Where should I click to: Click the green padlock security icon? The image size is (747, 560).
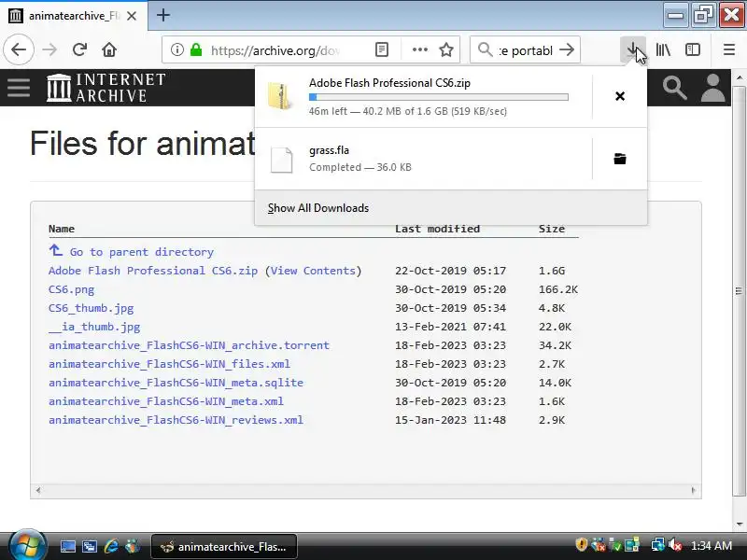196,49
